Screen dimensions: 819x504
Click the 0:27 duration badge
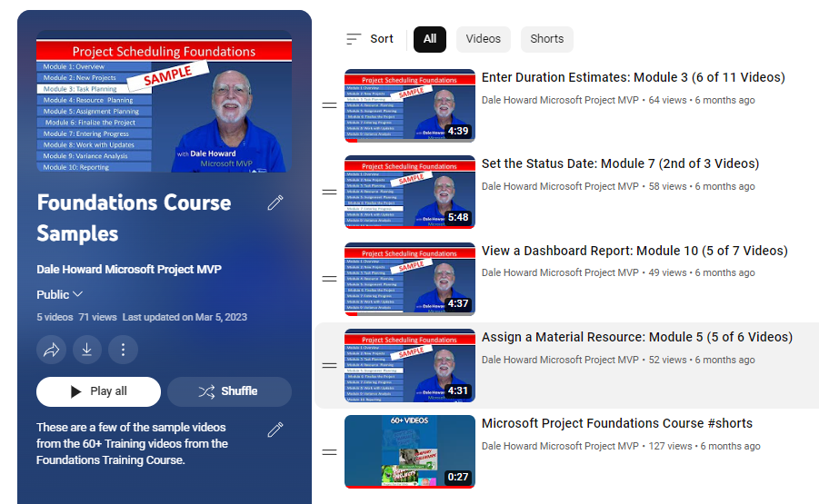458,477
